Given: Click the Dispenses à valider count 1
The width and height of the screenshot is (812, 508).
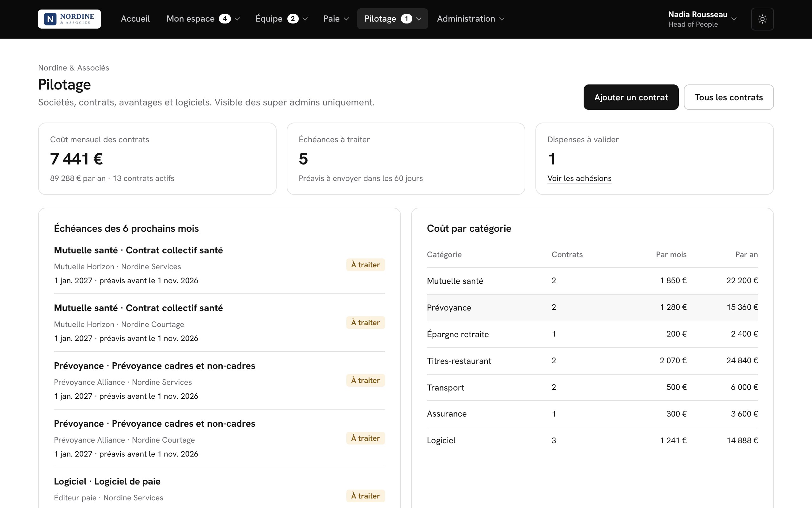Looking at the screenshot, I should pos(552,158).
